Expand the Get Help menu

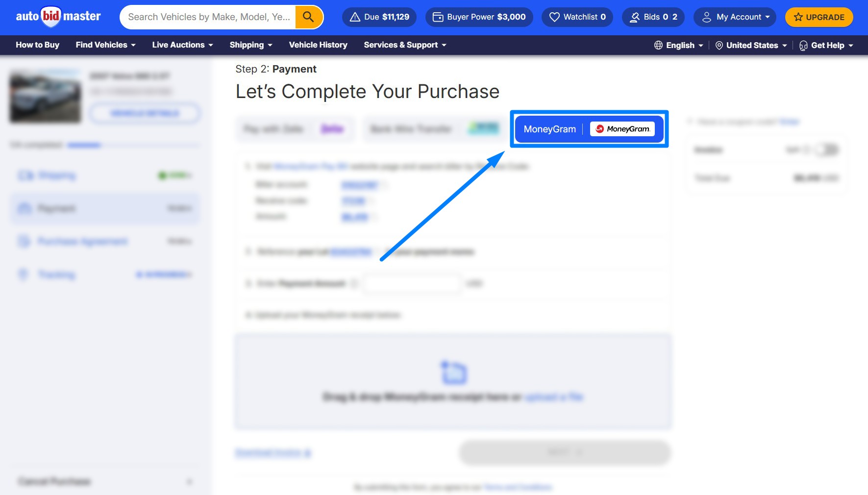[x=826, y=45]
